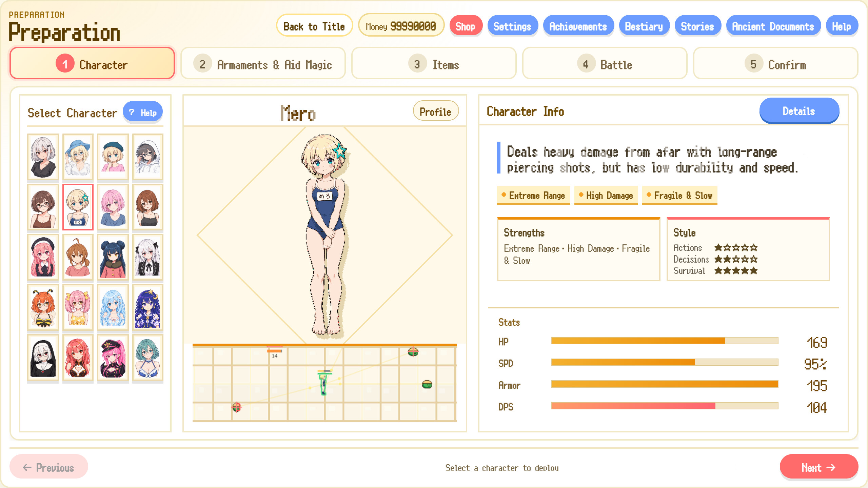Select the white-haired girl with black ribbons
This screenshot has width=868, height=488.
tap(148, 257)
